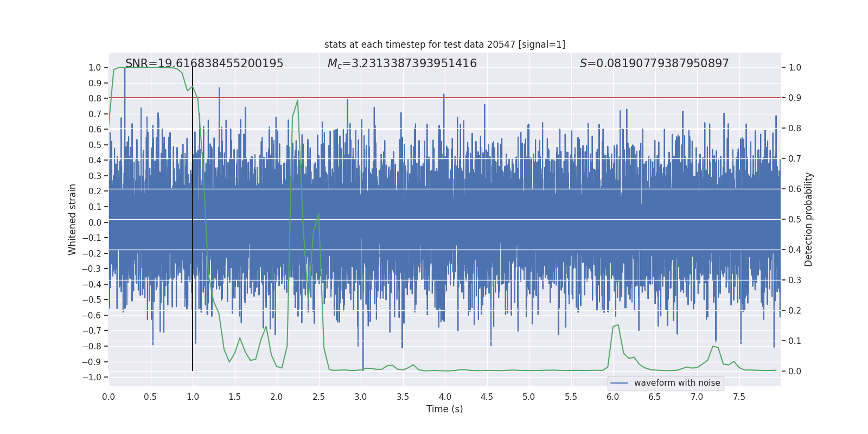This screenshot has height=434, width=868.
Task: Click the 0.9 tick on right probability axis
Action: click(x=795, y=98)
